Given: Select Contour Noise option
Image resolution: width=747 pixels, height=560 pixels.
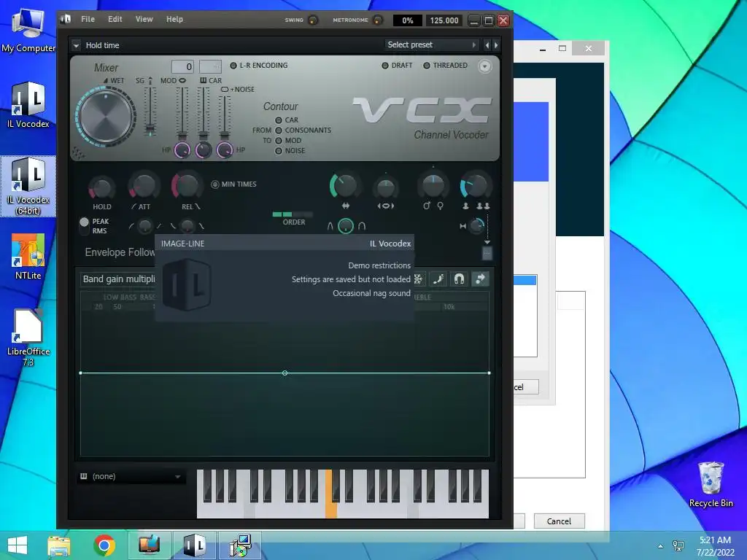Looking at the screenshot, I should point(279,151).
